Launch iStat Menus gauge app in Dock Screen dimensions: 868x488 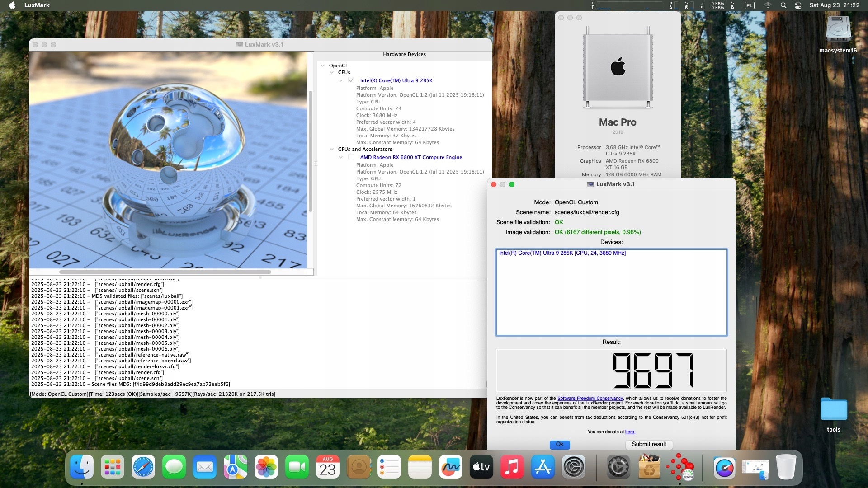[x=724, y=467]
